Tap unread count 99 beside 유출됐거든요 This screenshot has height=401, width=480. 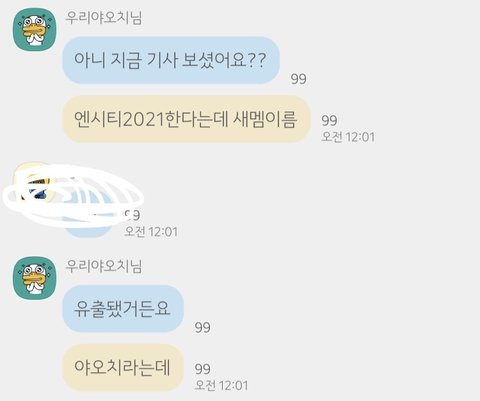[203, 327]
